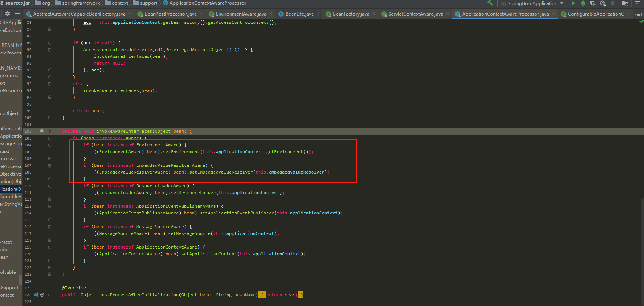Expand the folded opening brace after beanName
644x306 pixels.
(x=262, y=295)
